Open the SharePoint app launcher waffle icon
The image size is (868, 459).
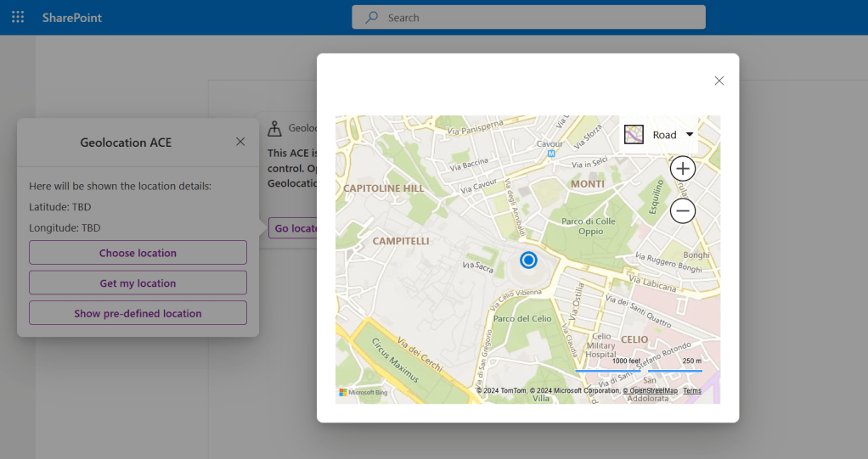(x=18, y=17)
